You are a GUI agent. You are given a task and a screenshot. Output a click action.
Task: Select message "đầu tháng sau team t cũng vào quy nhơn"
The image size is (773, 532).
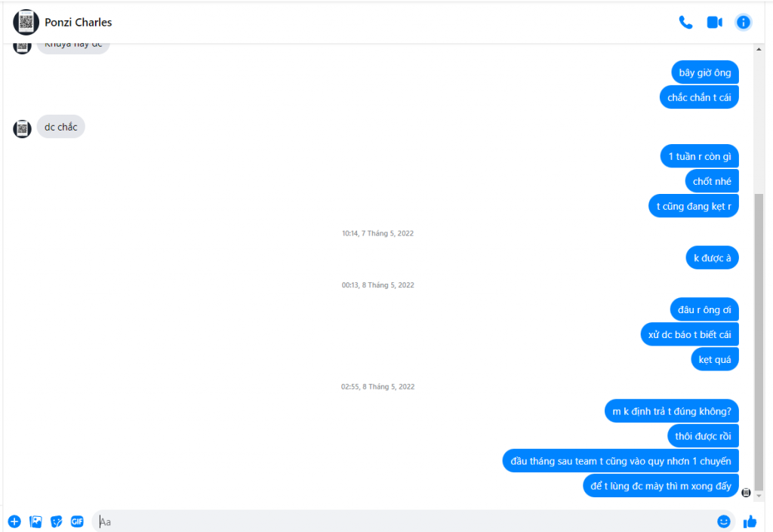tap(621, 461)
